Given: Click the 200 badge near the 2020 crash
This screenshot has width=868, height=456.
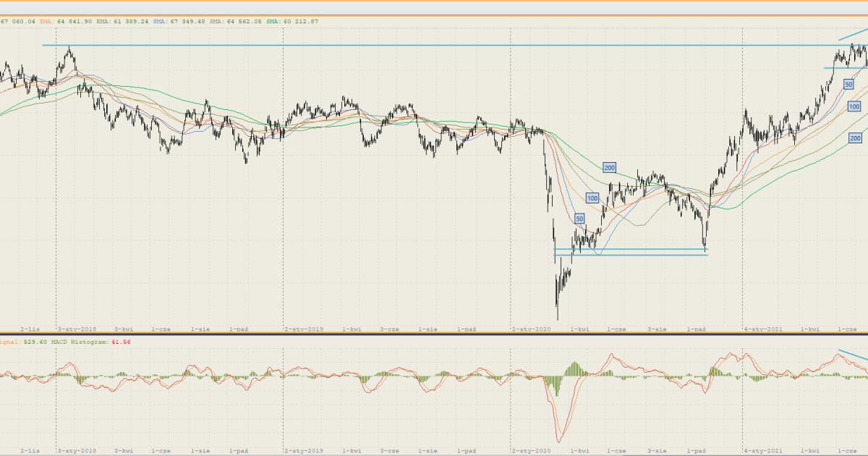Looking at the screenshot, I should pyautogui.click(x=609, y=168).
